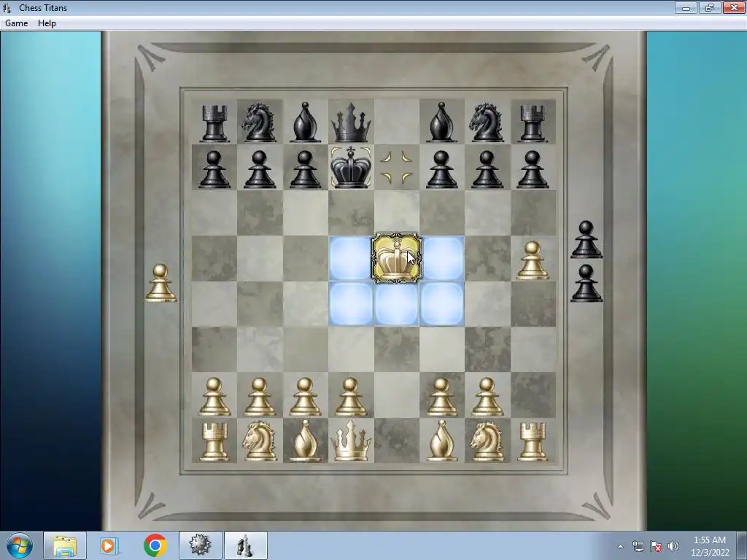Screen dimensions: 747x560
Task: Pick the gold bishop on c1
Action: pyautogui.click(x=305, y=441)
